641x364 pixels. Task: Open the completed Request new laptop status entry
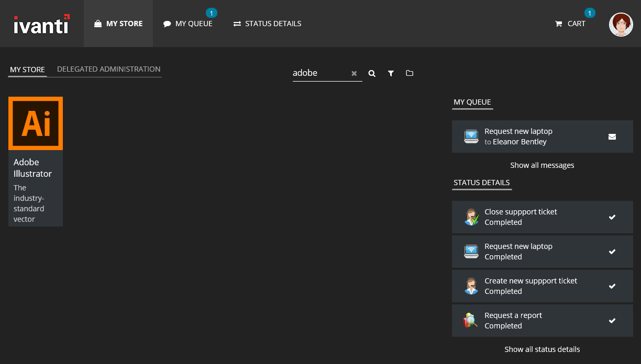(543, 252)
